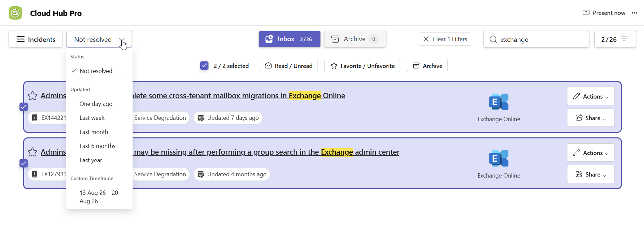Click the X icon on Clear Filters
This screenshot has width=644, height=227.
426,39
